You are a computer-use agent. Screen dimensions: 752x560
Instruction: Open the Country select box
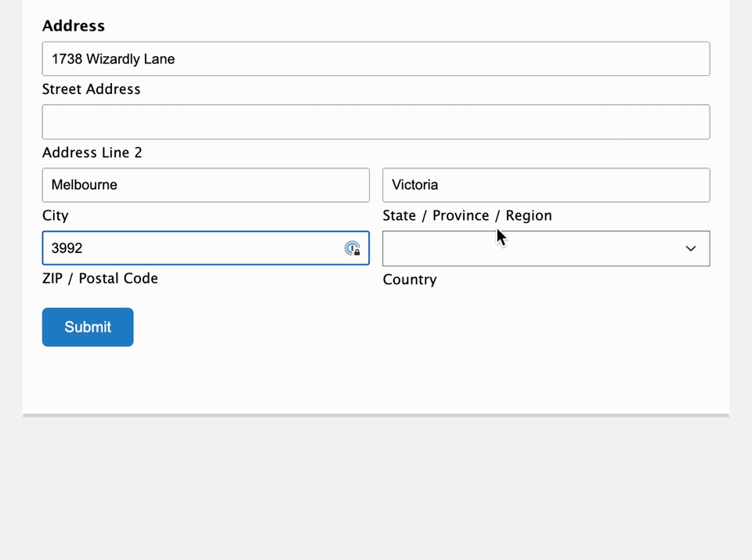pos(546,248)
